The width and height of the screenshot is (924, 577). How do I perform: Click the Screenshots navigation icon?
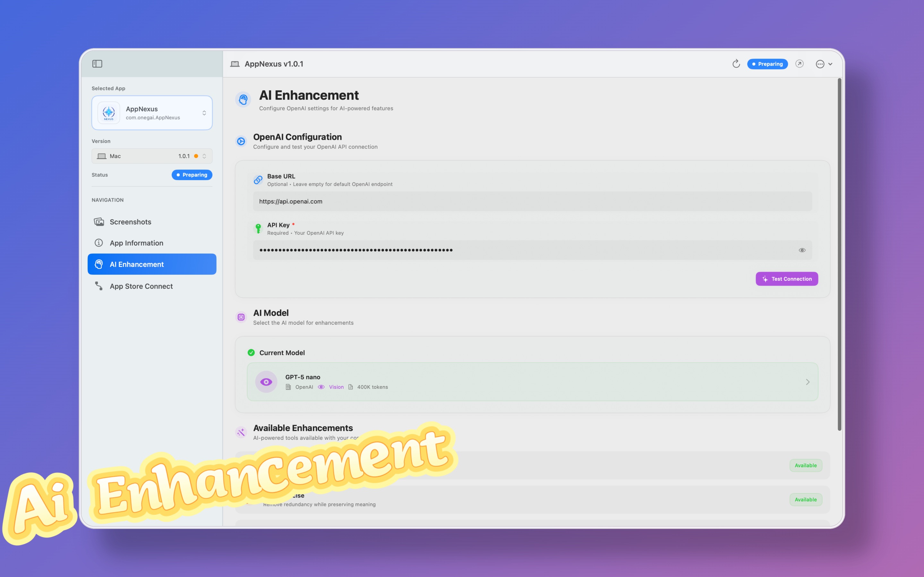99,222
